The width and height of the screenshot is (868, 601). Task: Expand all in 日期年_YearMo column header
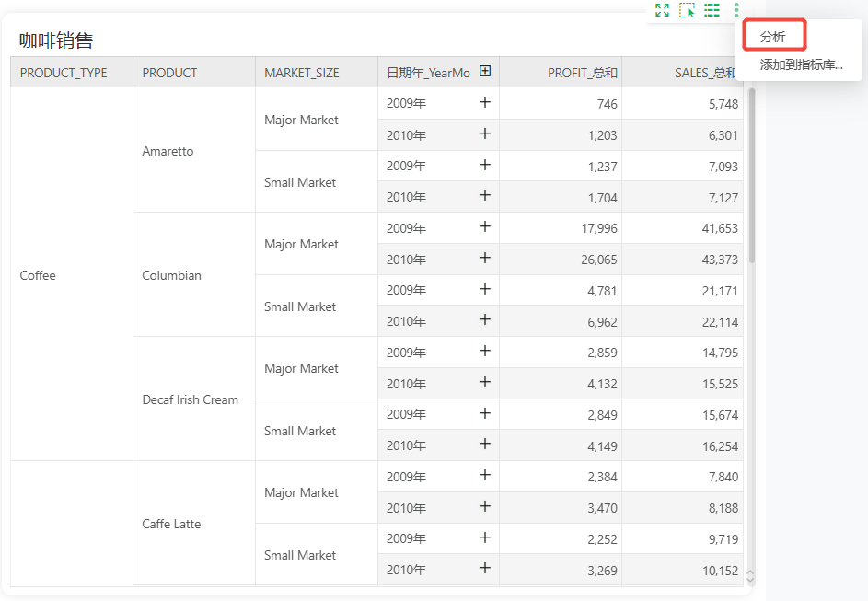(485, 71)
